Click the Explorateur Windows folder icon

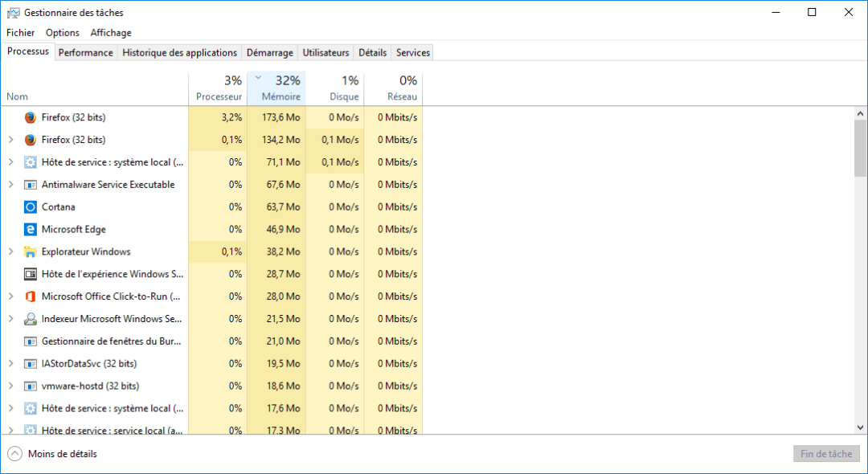tap(31, 251)
